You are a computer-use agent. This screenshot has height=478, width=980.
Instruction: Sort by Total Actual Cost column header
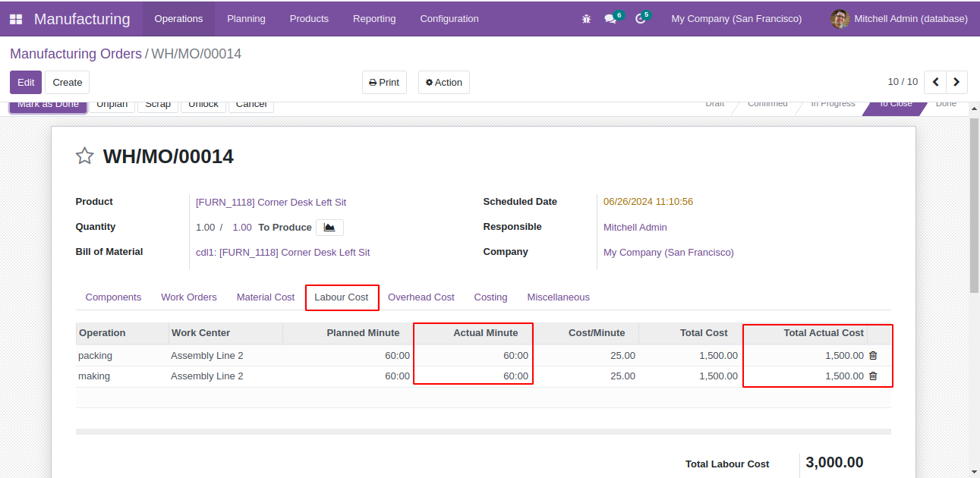[805, 333]
